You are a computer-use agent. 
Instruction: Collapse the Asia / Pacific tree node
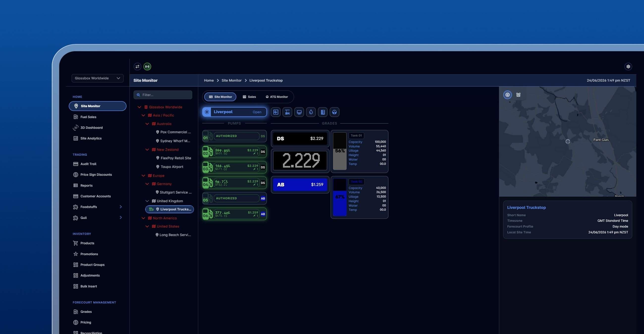point(143,115)
